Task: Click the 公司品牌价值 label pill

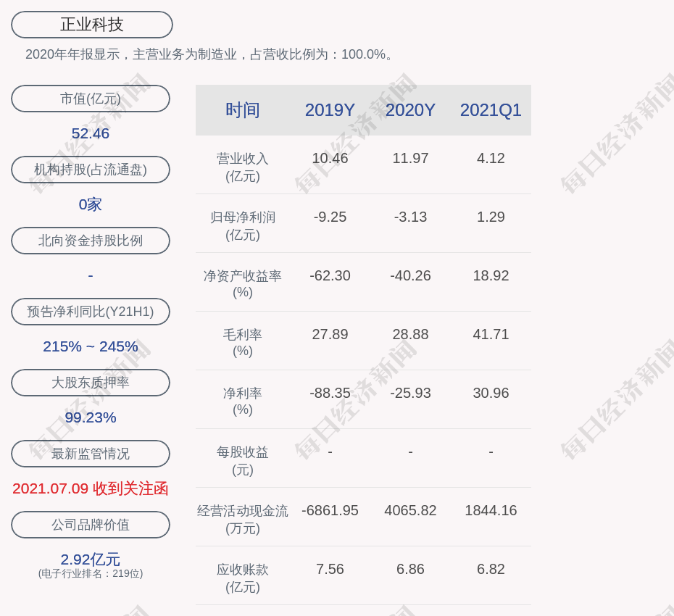Action: click(x=91, y=525)
